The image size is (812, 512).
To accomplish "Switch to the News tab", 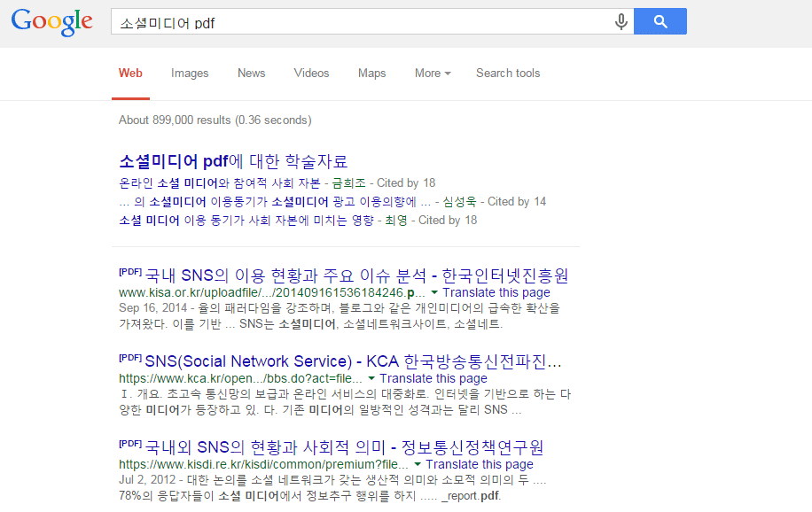I will [x=251, y=74].
